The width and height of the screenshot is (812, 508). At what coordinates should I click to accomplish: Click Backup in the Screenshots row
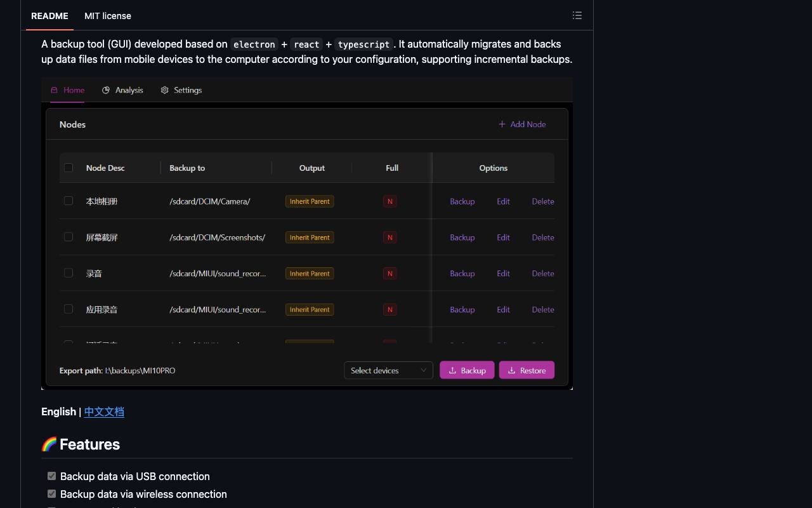coord(462,237)
